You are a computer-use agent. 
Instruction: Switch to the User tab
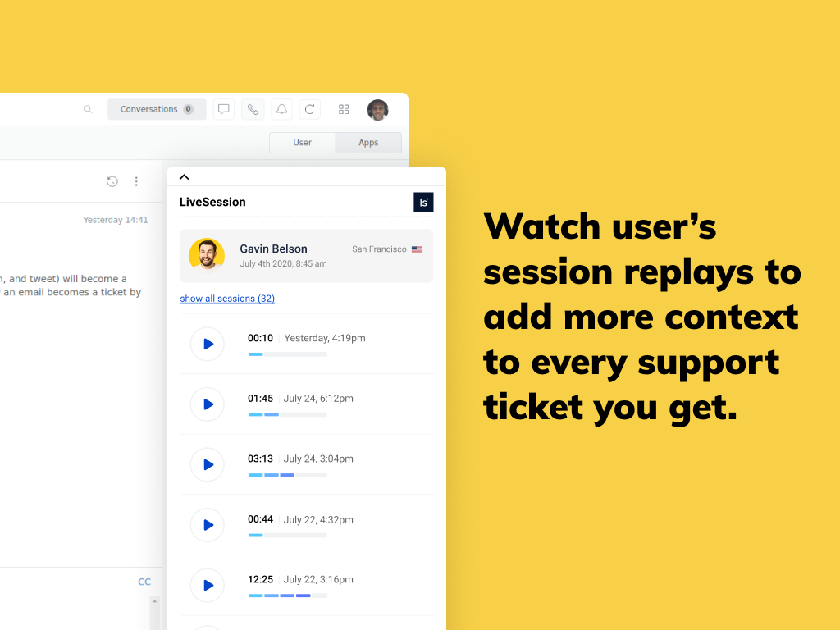pos(302,143)
